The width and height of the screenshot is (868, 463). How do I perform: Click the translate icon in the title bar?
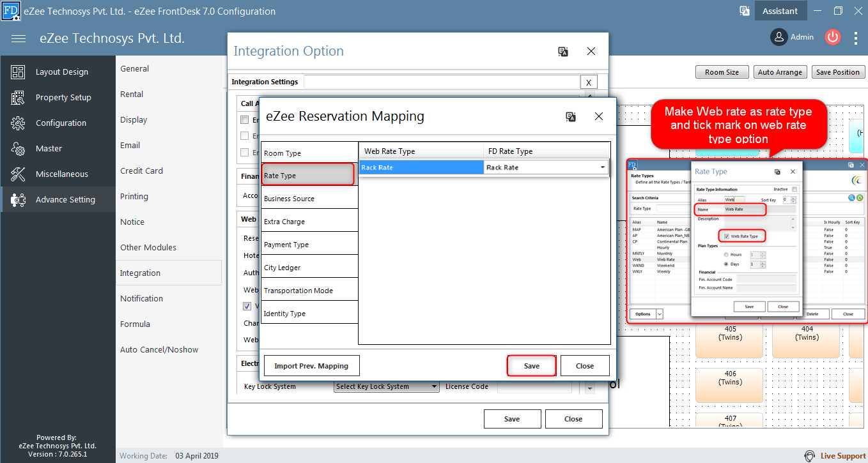coord(745,11)
